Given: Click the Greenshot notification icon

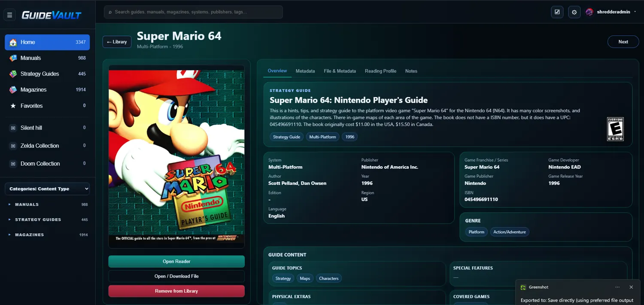Looking at the screenshot, I should (x=523, y=287).
